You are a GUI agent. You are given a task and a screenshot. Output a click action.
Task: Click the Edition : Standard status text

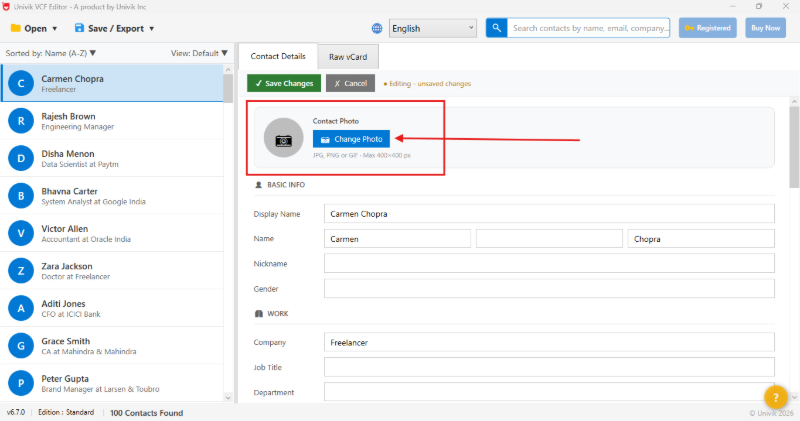click(x=66, y=412)
